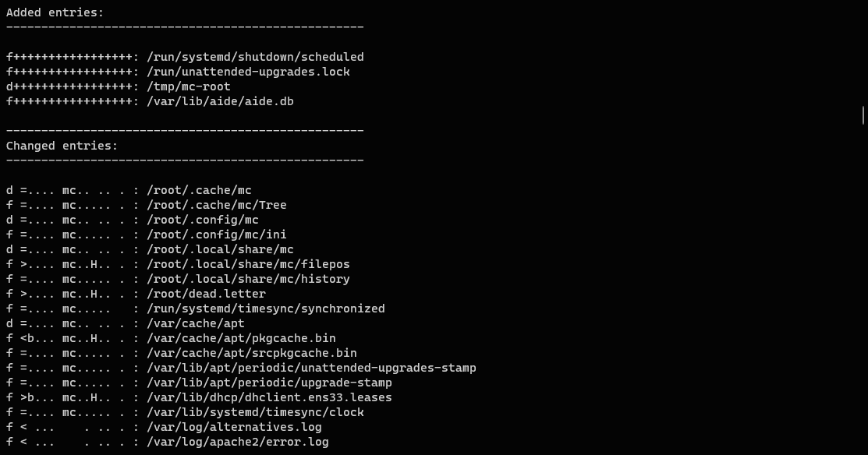The image size is (868, 455).
Task: Click the /var/cache/apt/srcpkgcache.bin path
Action: pyautogui.click(x=251, y=353)
